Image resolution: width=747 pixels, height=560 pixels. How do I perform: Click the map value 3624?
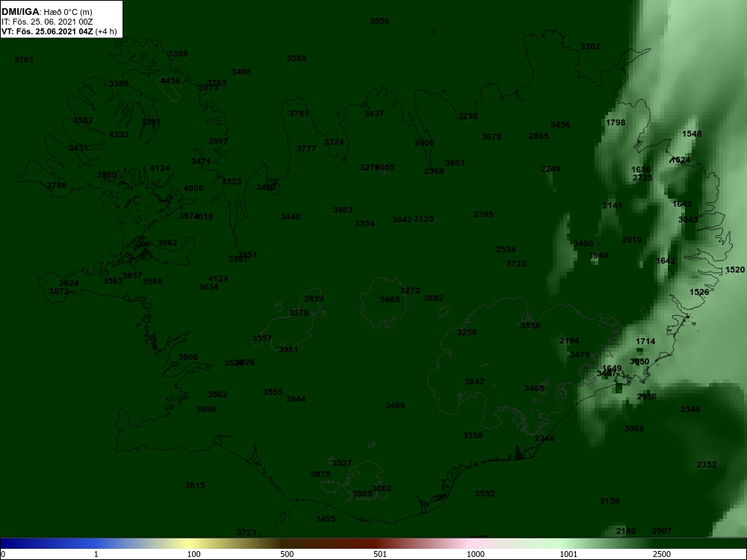point(69,283)
